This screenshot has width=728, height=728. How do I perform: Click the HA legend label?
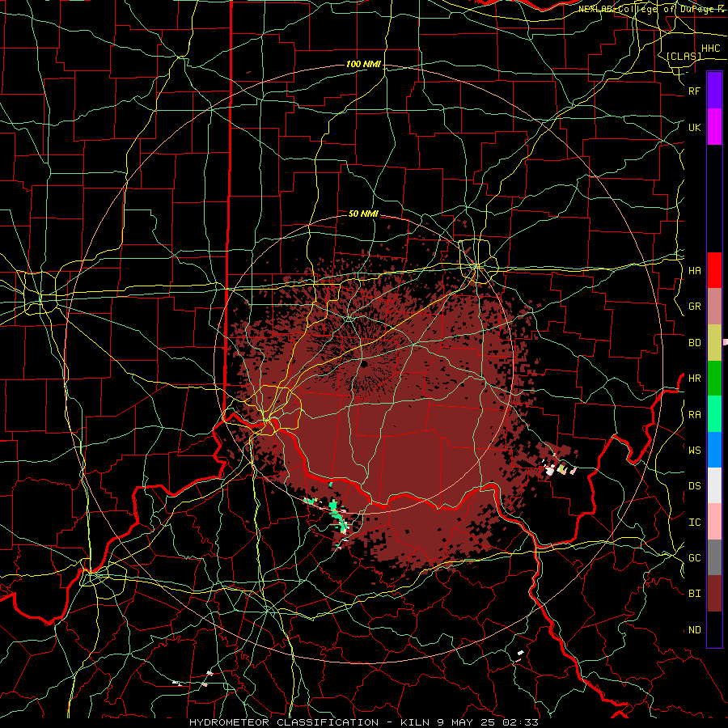coord(694,271)
